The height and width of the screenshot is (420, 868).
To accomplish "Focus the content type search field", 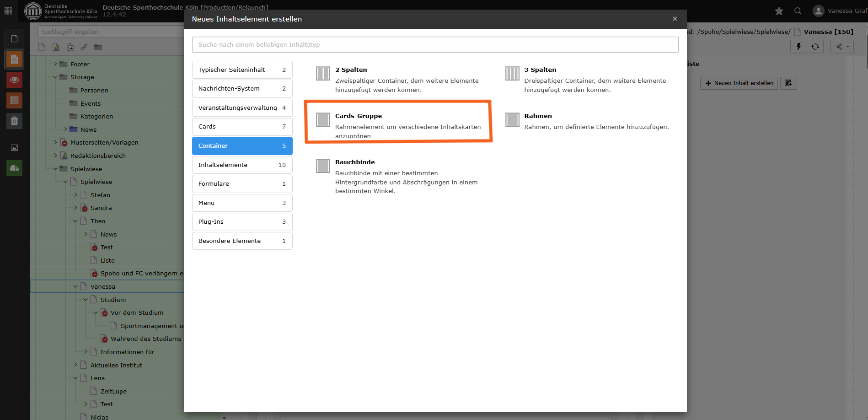I will [x=434, y=45].
